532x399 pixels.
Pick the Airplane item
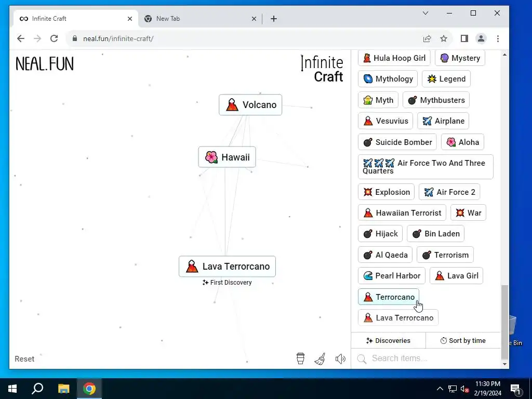pos(443,121)
